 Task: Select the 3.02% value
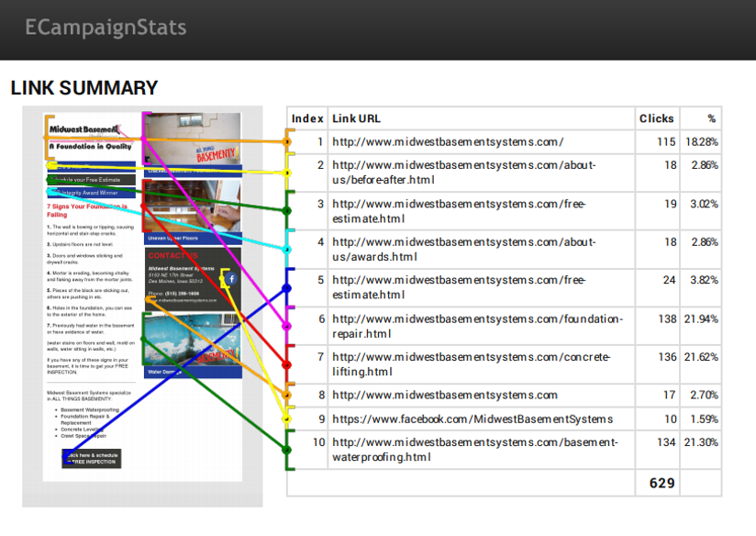tap(704, 204)
